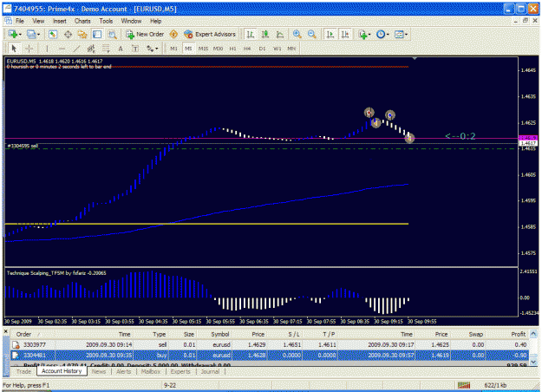Set timeframe to H4

coord(247,49)
